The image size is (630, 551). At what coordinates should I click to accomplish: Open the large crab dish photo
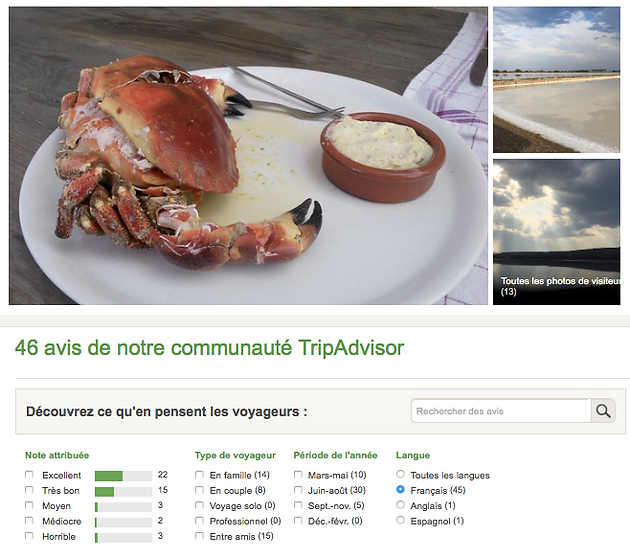pos(248,156)
